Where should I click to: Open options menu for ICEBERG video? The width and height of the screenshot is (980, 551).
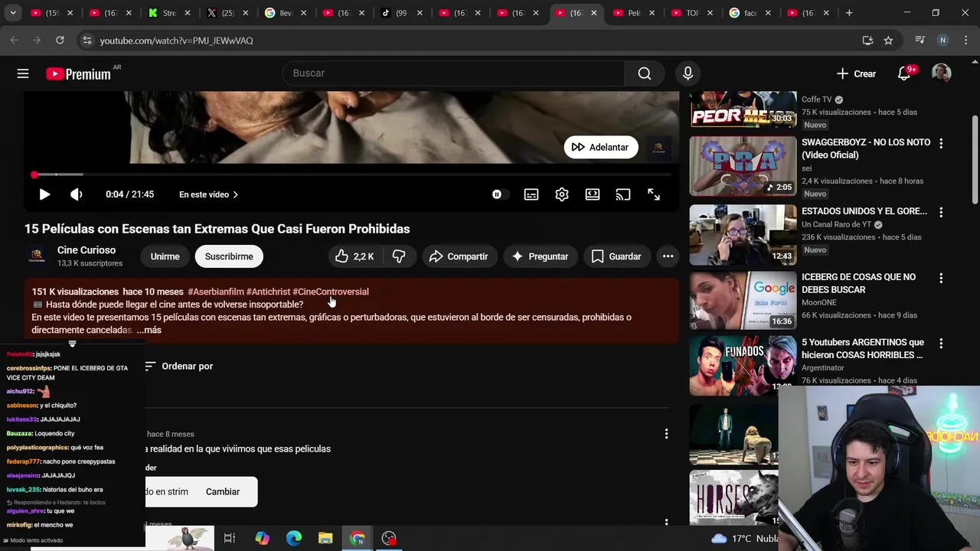click(x=941, y=278)
